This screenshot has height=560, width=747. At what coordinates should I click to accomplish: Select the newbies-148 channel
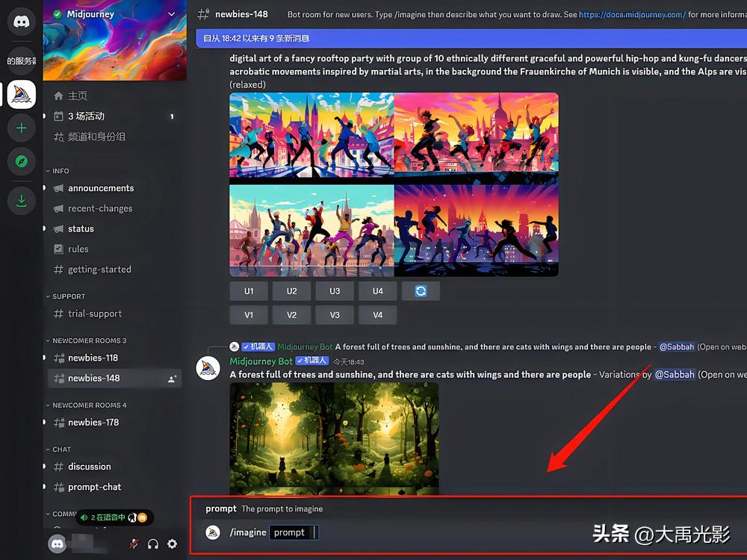[x=114, y=379]
